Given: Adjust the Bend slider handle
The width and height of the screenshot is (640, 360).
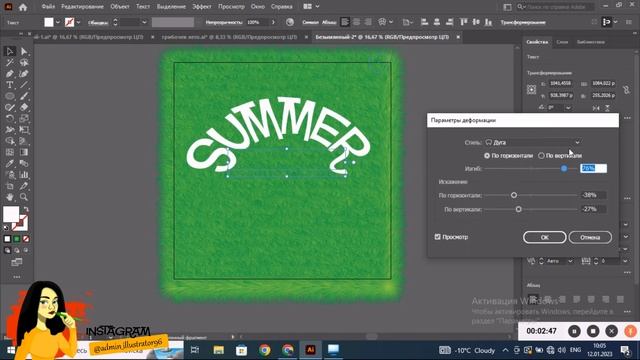Looking at the screenshot, I should pos(564,168).
